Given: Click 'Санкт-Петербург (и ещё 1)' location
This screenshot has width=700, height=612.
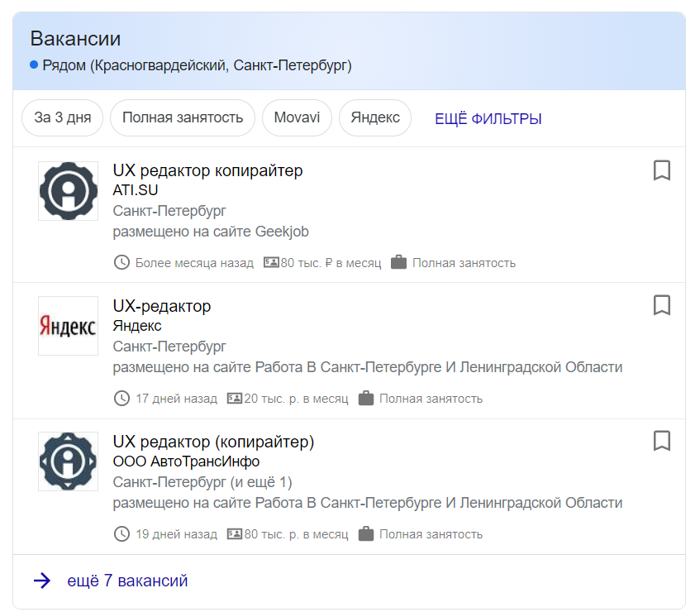Looking at the screenshot, I should [x=202, y=482].
